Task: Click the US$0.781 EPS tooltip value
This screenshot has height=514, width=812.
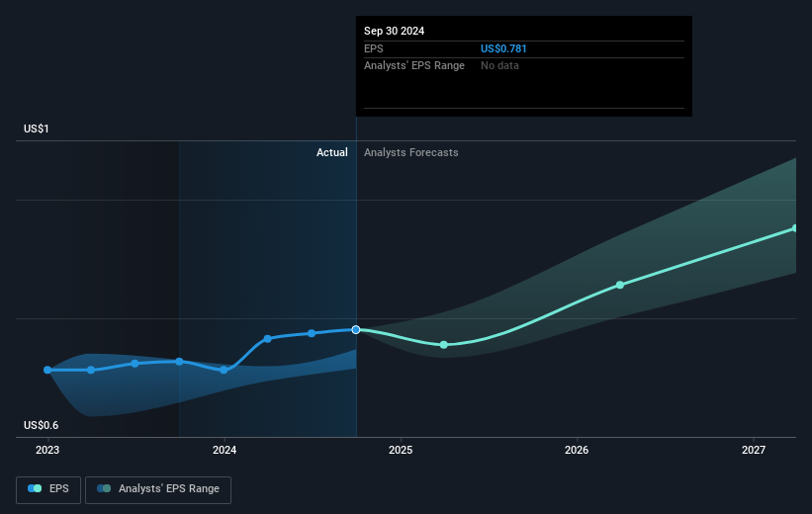Action: tap(503, 48)
